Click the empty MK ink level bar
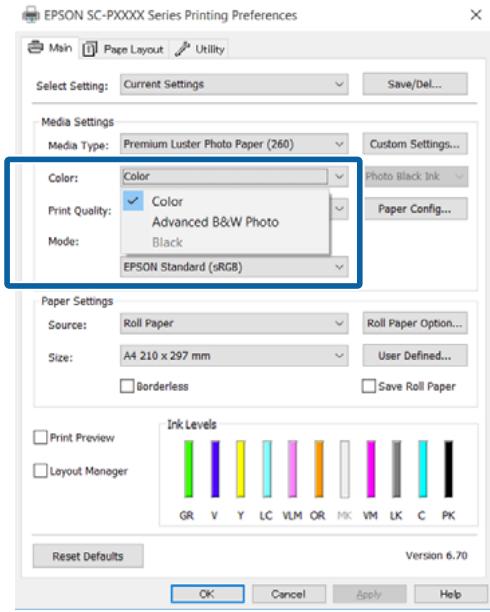 tap(344, 469)
